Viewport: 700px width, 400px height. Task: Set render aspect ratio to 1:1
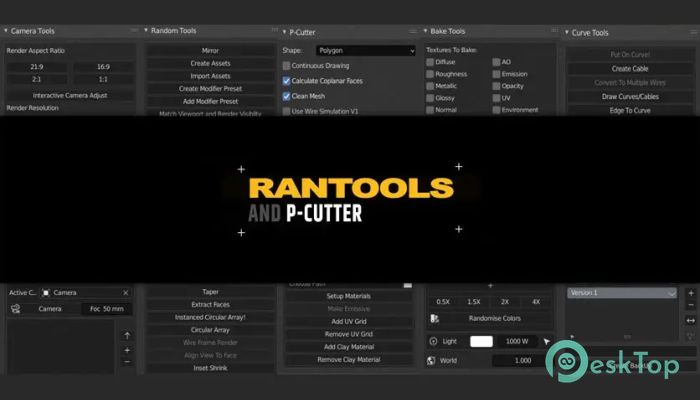click(103, 79)
